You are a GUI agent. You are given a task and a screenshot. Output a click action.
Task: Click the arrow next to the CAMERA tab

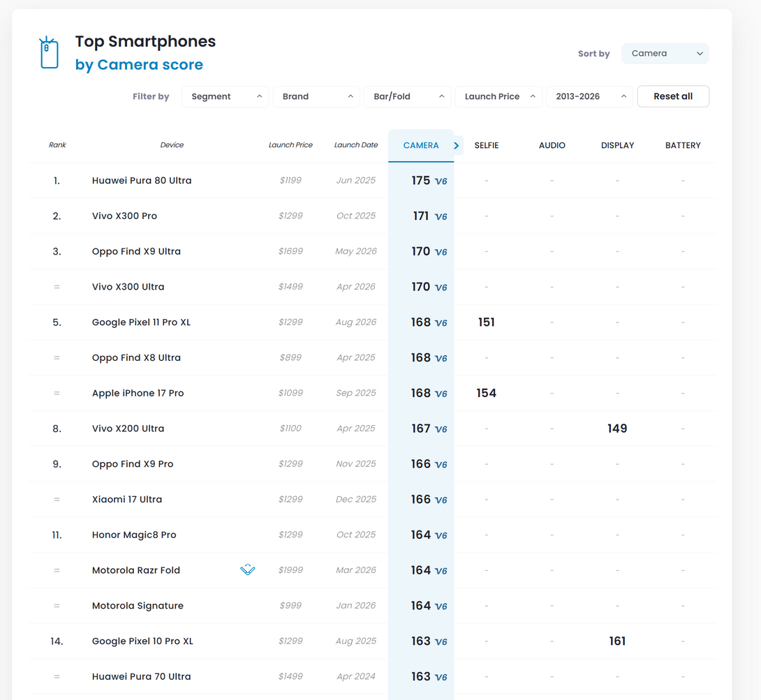point(456,146)
